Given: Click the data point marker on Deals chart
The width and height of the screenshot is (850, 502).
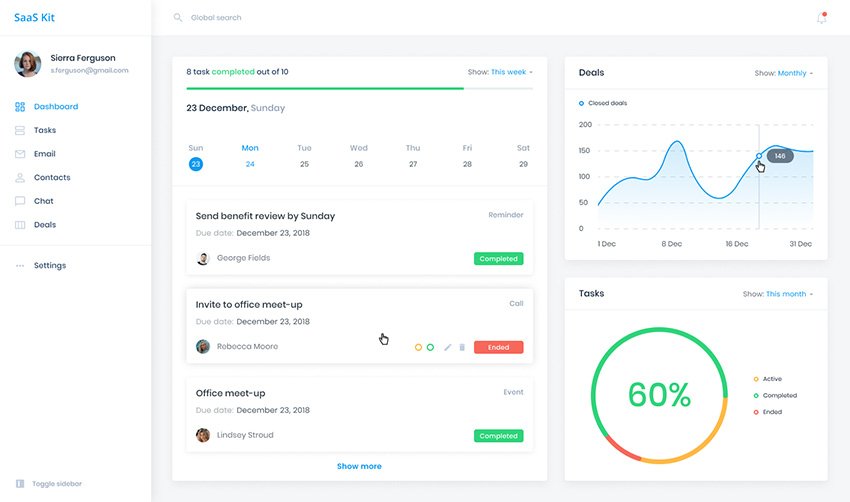Looking at the screenshot, I should coord(759,156).
